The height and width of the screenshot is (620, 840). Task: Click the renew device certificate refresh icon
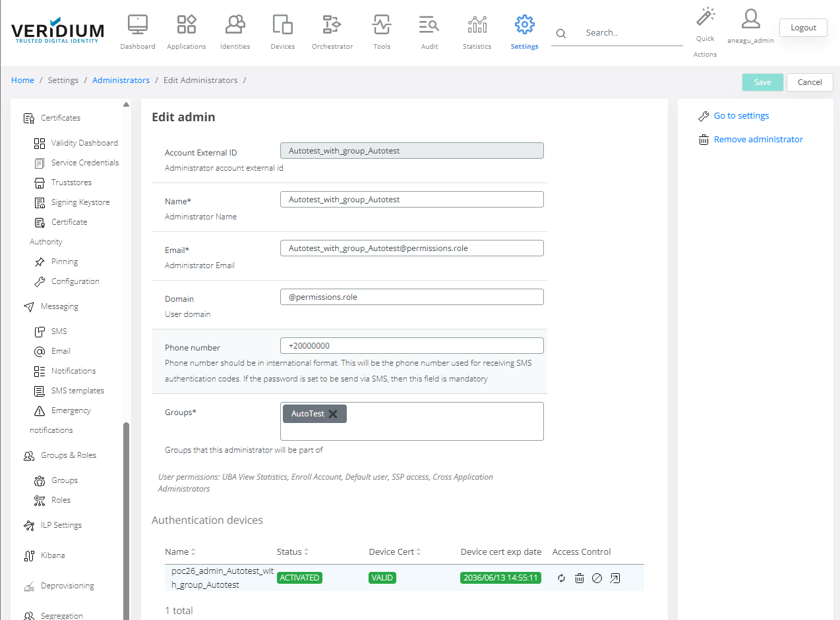point(561,578)
